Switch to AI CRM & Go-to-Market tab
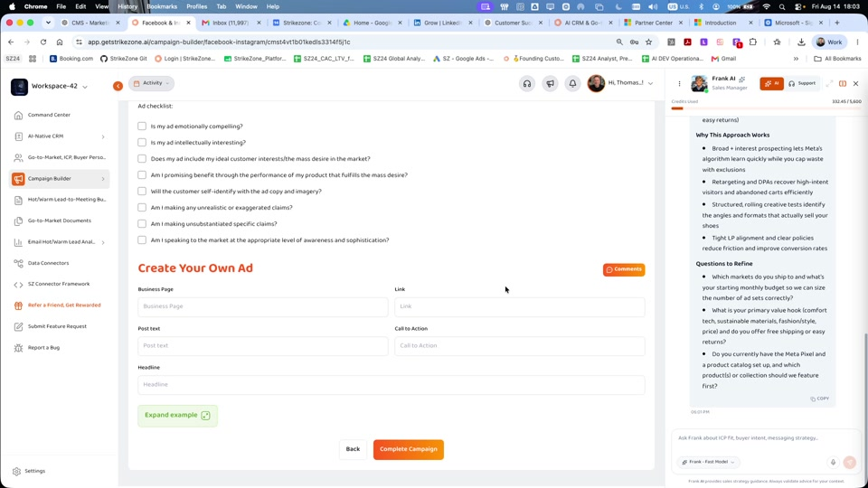This screenshot has height=488, width=868. click(x=583, y=23)
